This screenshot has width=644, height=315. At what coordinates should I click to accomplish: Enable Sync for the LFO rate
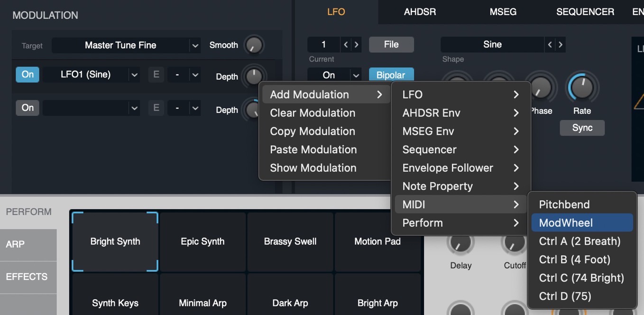tap(582, 128)
